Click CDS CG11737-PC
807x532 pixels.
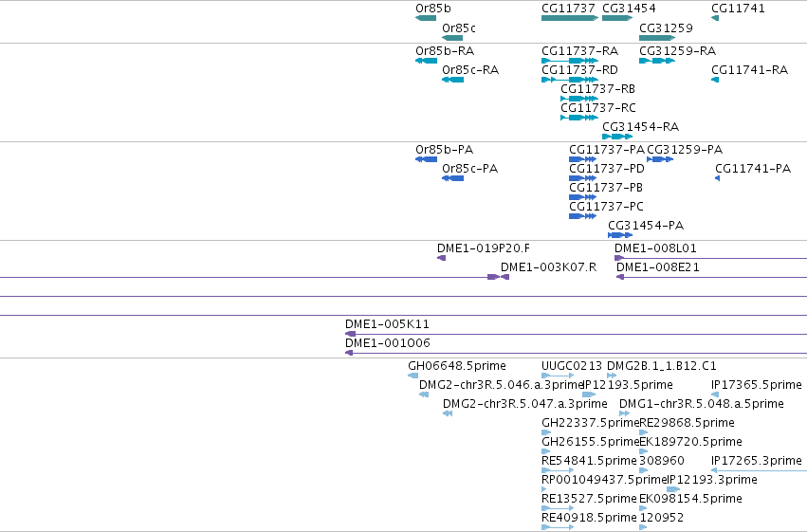coord(606,207)
